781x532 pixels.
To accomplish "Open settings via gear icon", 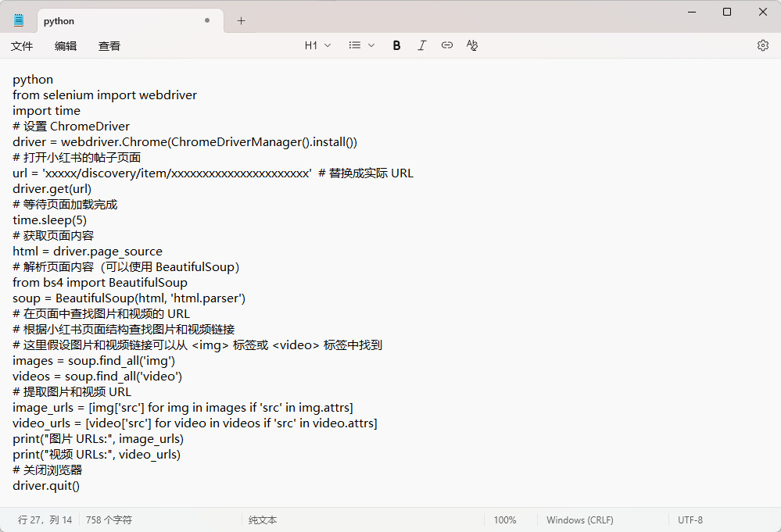I will click(x=762, y=45).
